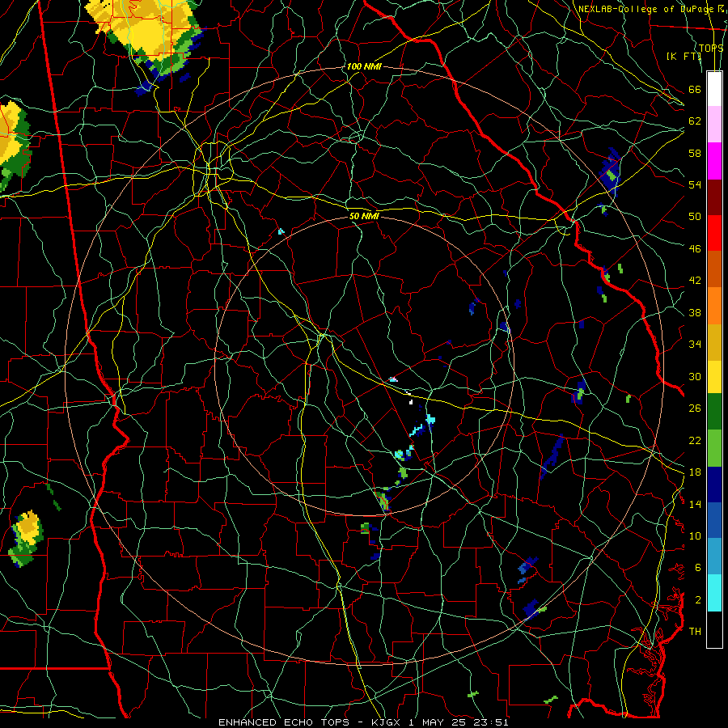Viewport: 728px width, 728px height.
Task: Click the legend value "30"
Action: (x=695, y=376)
